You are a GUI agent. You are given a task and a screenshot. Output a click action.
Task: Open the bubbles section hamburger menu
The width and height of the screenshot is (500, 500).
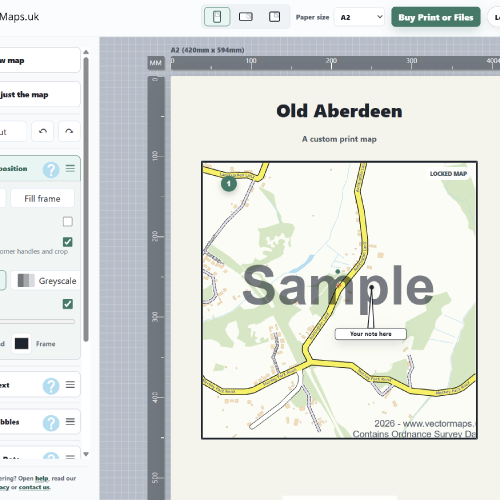(70, 421)
